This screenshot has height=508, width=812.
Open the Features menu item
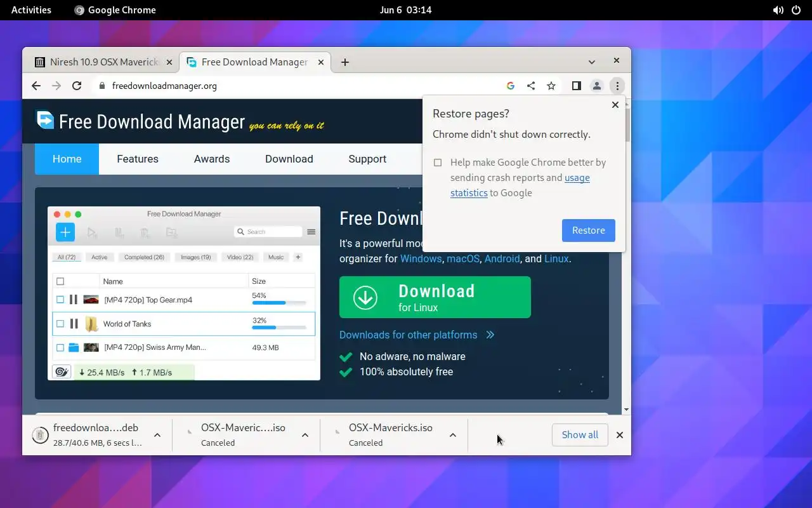coord(138,159)
